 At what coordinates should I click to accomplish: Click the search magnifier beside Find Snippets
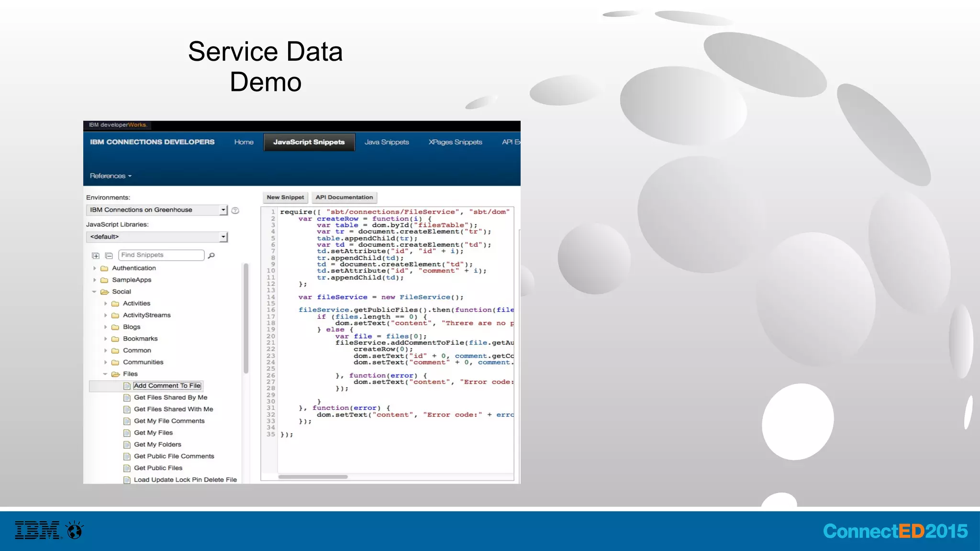coord(212,255)
